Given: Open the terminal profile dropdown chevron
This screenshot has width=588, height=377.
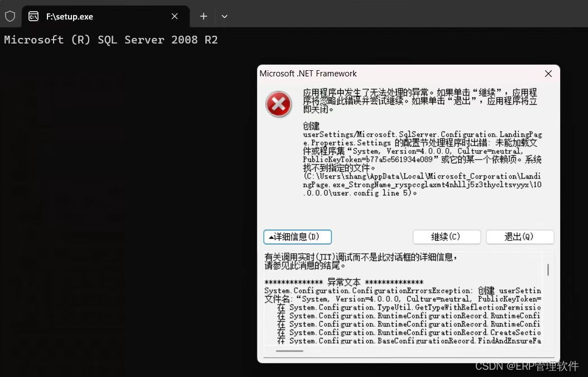Looking at the screenshot, I should [224, 16].
